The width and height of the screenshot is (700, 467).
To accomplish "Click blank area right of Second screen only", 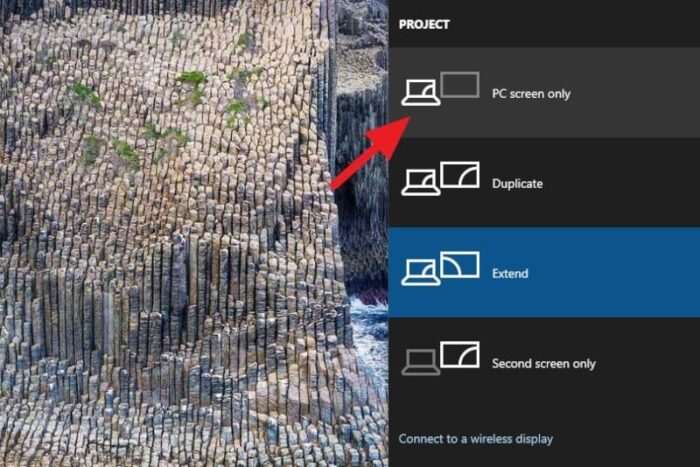I will [x=647, y=363].
